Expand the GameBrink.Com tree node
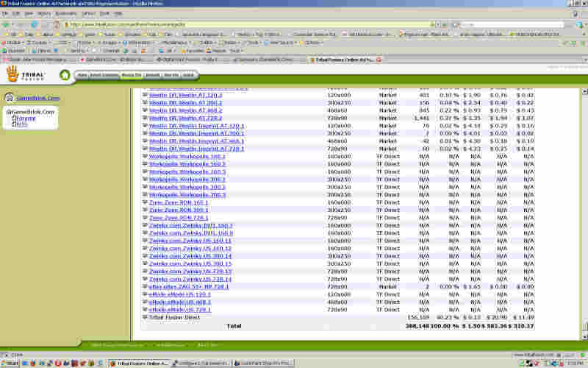 [9, 112]
